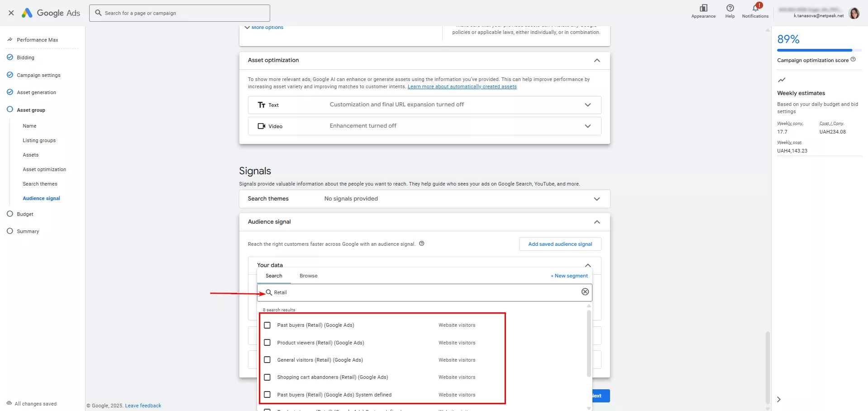Tick Shopping cart abandoners (Retail) checkbox
The width and height of the screenshot is (868, 411).
267,378
